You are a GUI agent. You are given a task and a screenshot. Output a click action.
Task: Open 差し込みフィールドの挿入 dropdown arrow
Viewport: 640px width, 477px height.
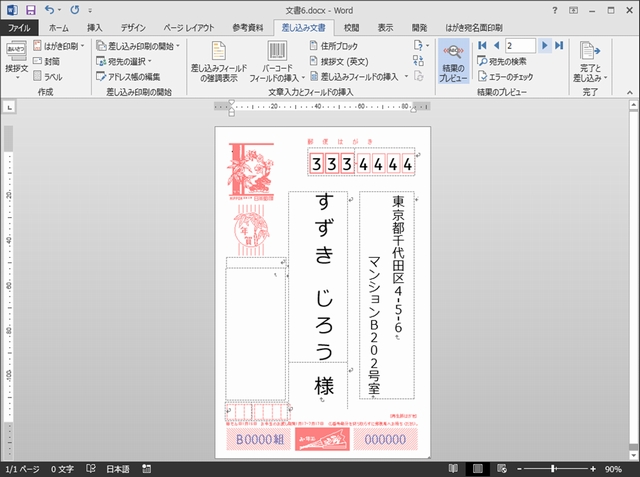(x=406, y=76)
